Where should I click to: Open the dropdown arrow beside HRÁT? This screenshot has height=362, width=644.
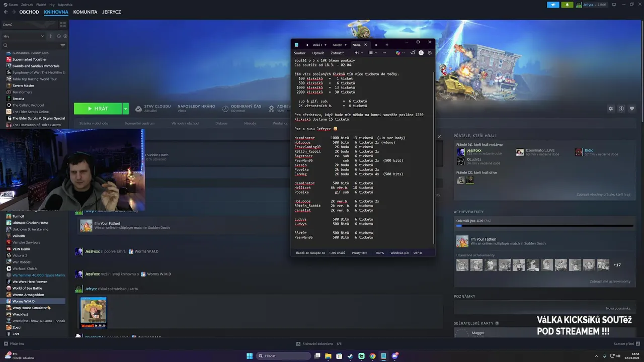(x=125, y=109)
